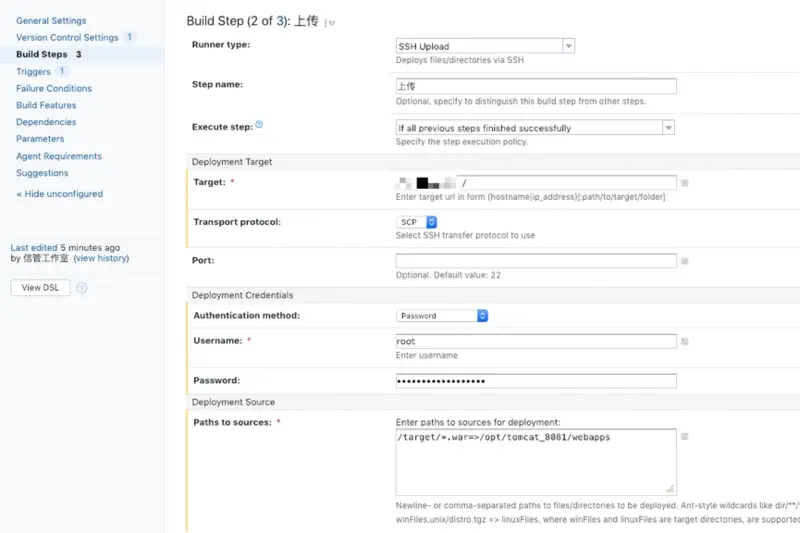The image size is (800, 533).
Task: Open the Build Features section
Action: point(46,105)
